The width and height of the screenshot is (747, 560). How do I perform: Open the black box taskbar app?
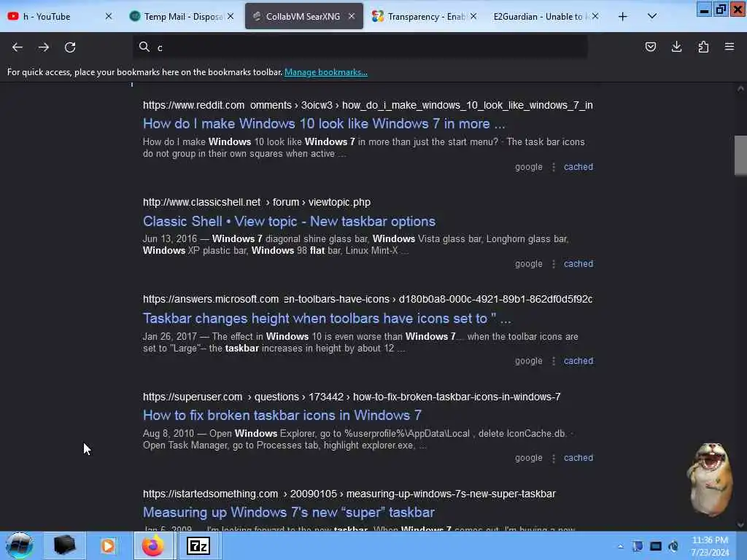[x=64, y=545]
